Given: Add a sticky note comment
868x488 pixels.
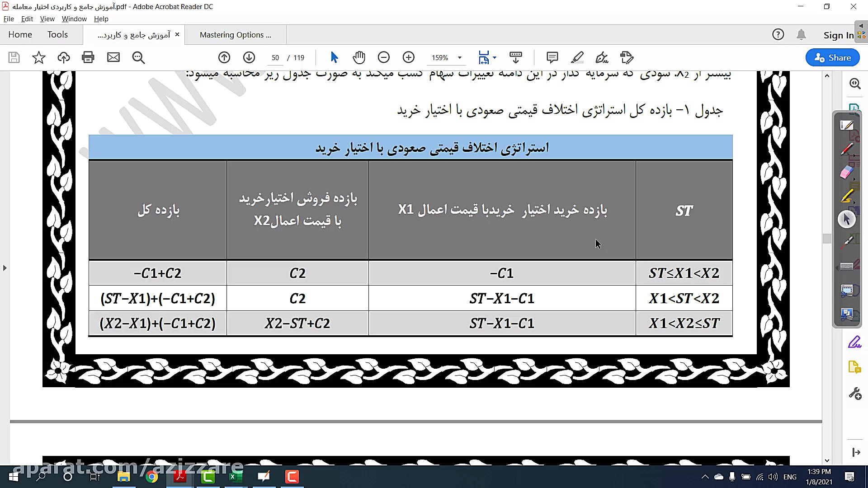Looking at the screenshot, I should coord(552,57).
